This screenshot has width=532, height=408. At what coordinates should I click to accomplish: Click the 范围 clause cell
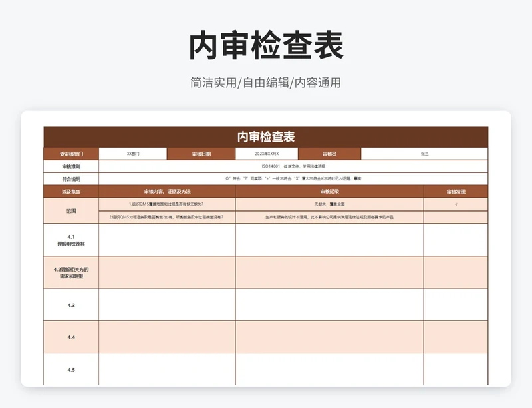(x=71, y=210)
